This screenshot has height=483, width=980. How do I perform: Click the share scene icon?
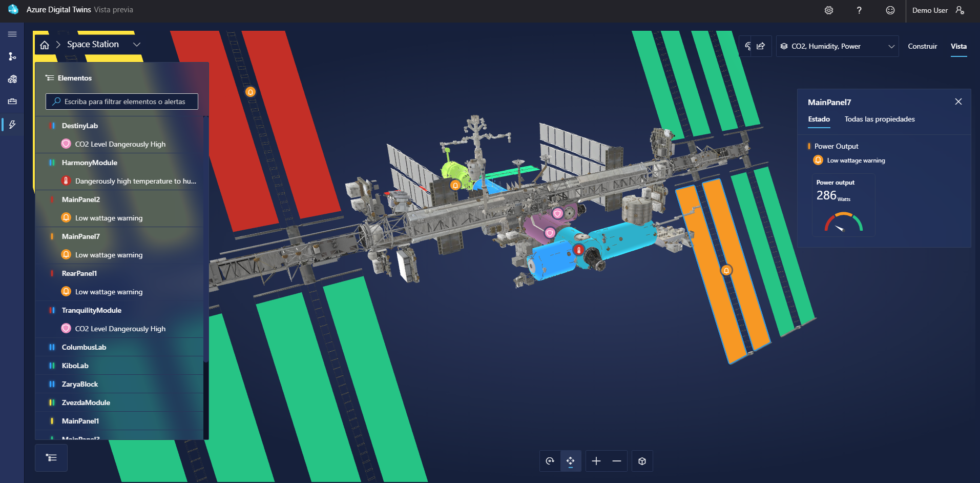point(761,46)
